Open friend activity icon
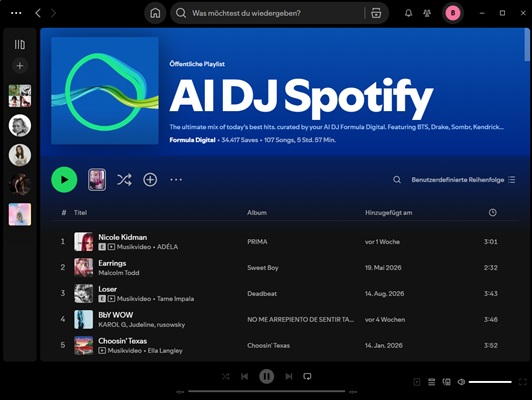532x400 pixels. pos(427,13)
